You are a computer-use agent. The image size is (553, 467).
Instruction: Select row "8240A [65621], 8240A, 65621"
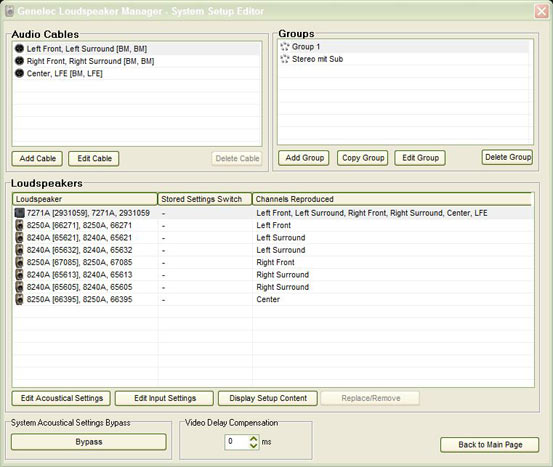pos(273,237)
